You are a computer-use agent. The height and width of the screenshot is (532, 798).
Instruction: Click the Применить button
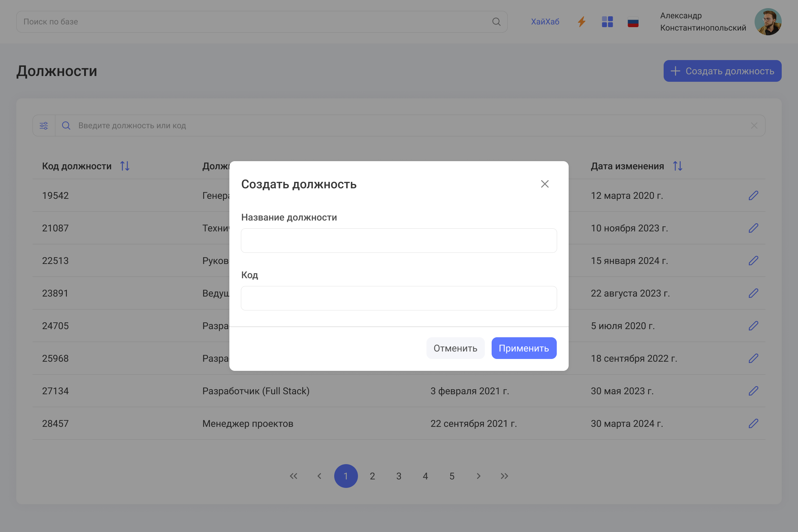point(524,348)
